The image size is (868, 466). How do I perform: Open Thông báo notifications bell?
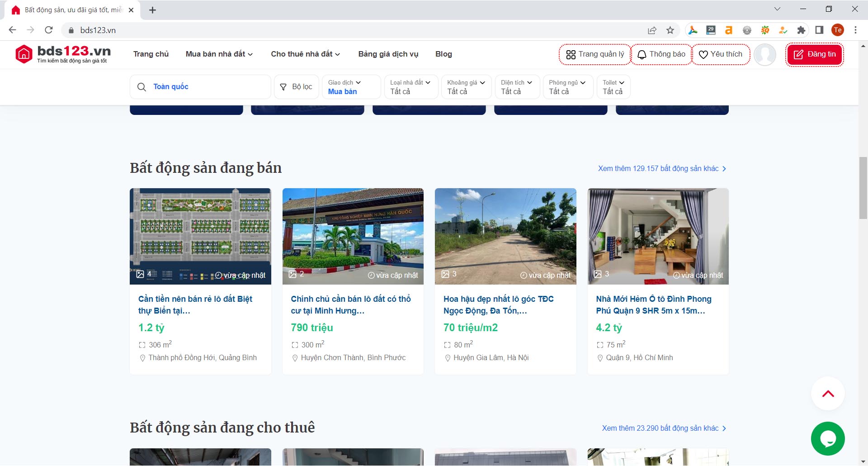click(661, 54)
